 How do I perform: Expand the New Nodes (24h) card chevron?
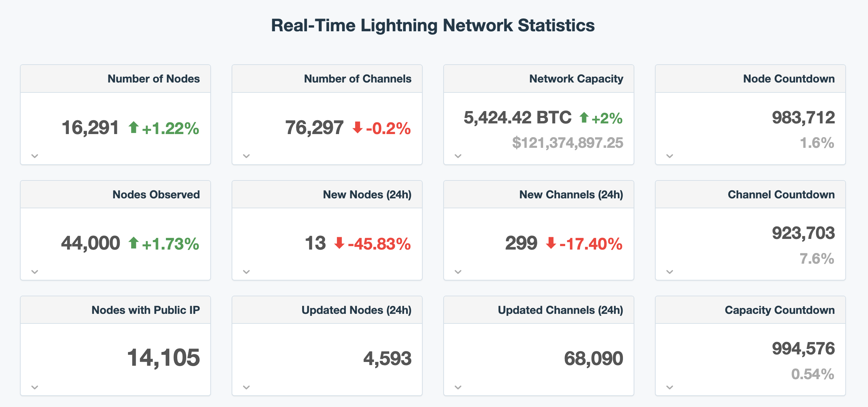246,272
